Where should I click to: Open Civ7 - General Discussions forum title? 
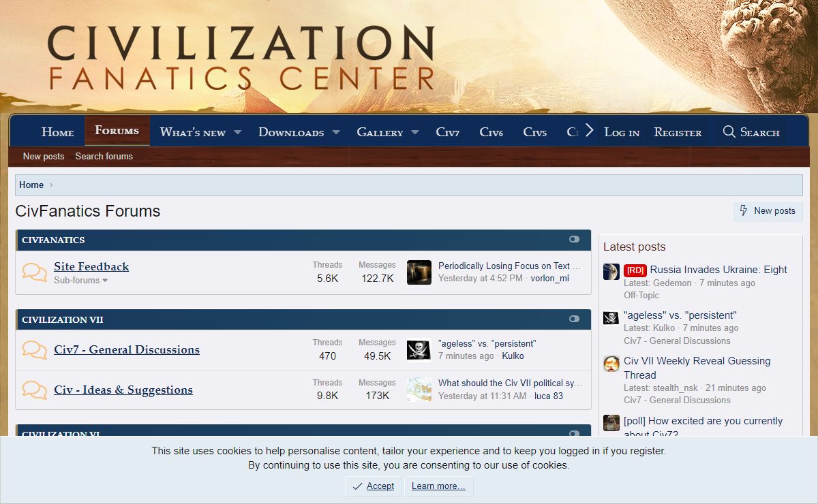click(x=127, y=349)
